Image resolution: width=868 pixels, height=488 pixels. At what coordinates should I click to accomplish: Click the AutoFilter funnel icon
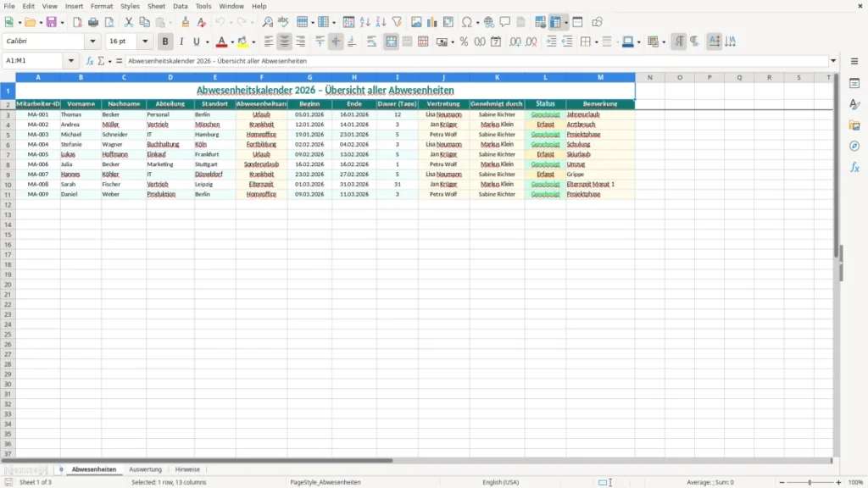[x=397, y=22]
